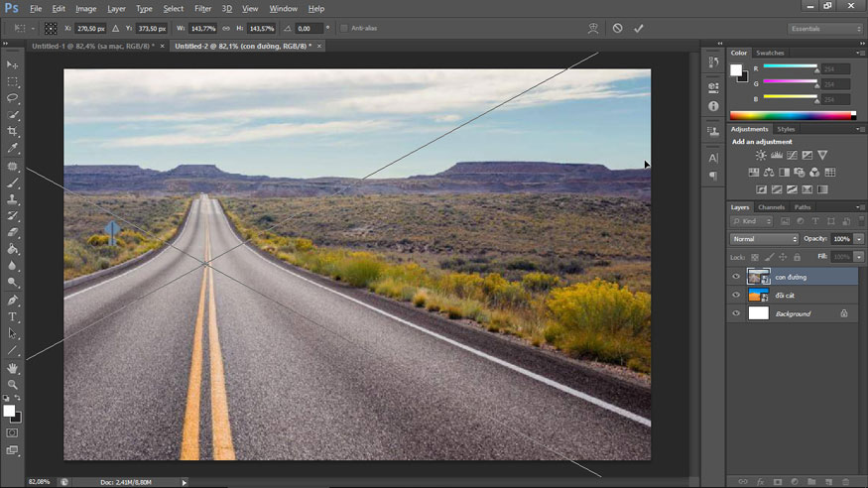Viewport: 868px width, 488px height.
Task: Open the Essentials workspace dropdown
Action: [824, 29]
